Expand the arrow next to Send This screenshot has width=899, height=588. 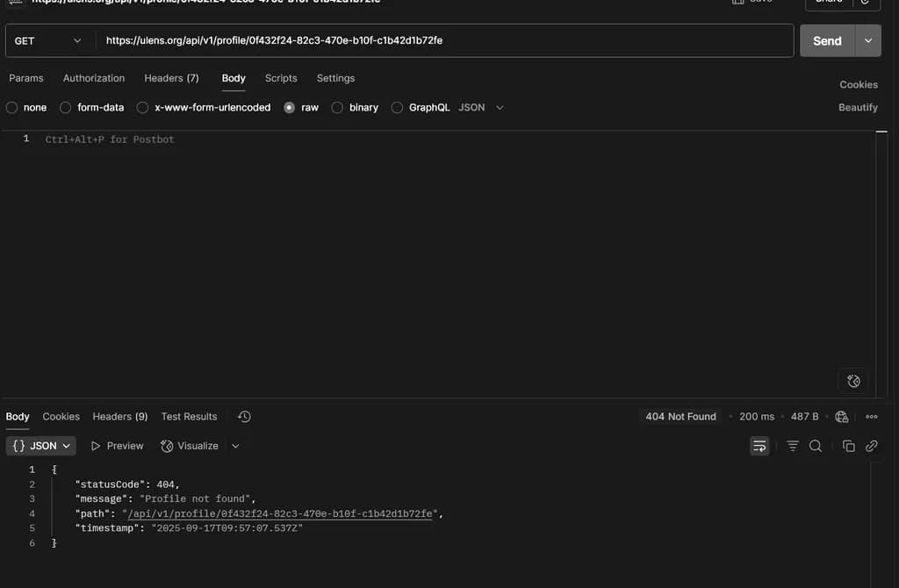869,40
